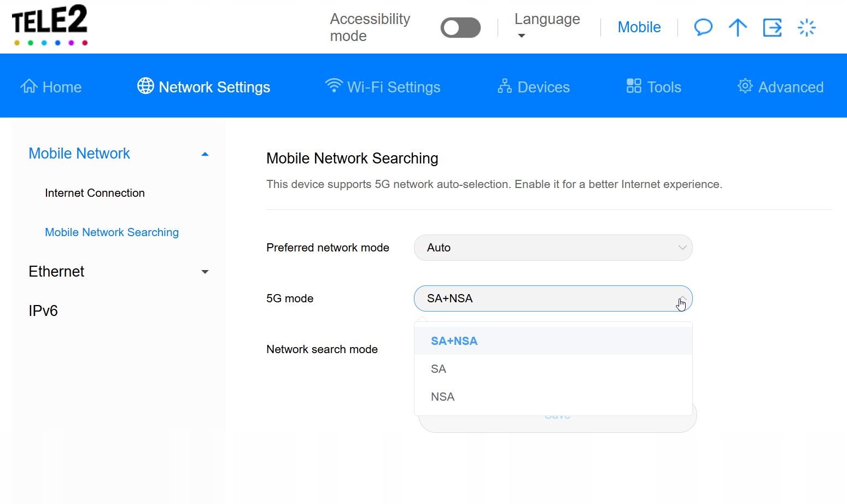Screen dimensions: 847x504
Task: Click the Tele2 logo
Action: click(x=50, y=25)
